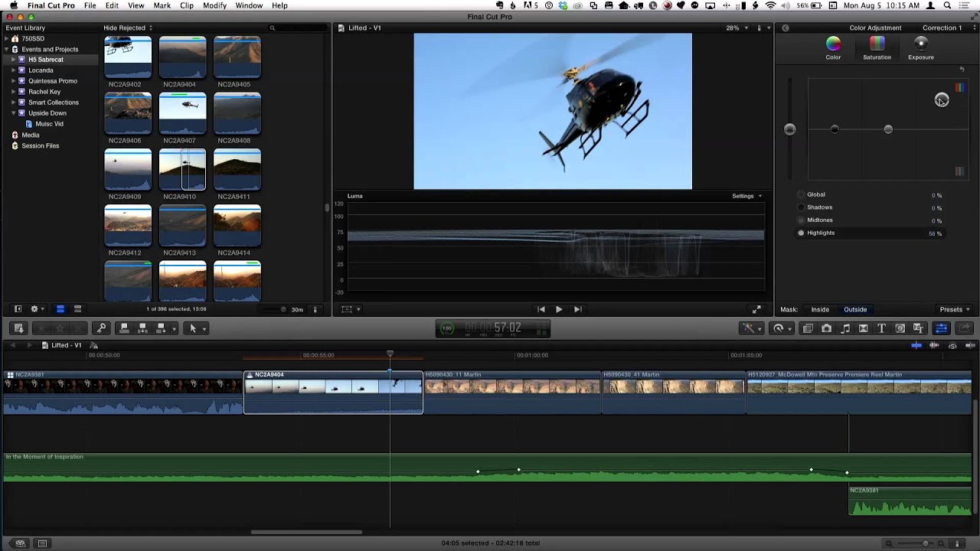Open the Hide Rejected filter dropdown
Viewport: 980px width, 551px height.
pyautogui.click(x=128, y=28)
